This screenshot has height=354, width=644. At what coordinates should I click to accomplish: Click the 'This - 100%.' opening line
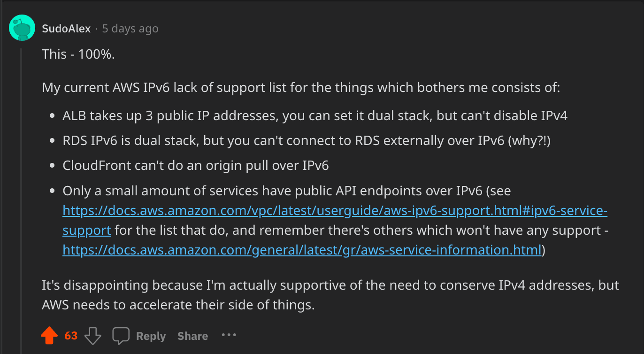(x=78, y=54)
